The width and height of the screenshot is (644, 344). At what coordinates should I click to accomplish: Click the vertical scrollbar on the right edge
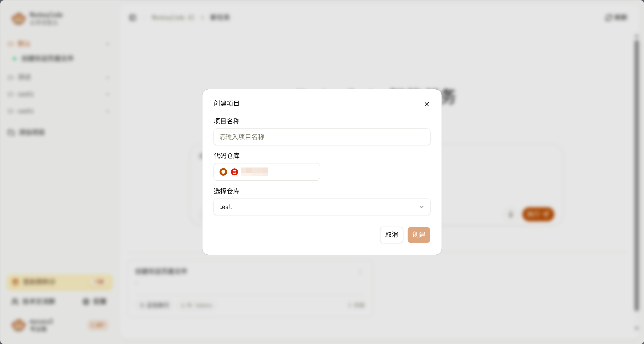tap(637, 175)
